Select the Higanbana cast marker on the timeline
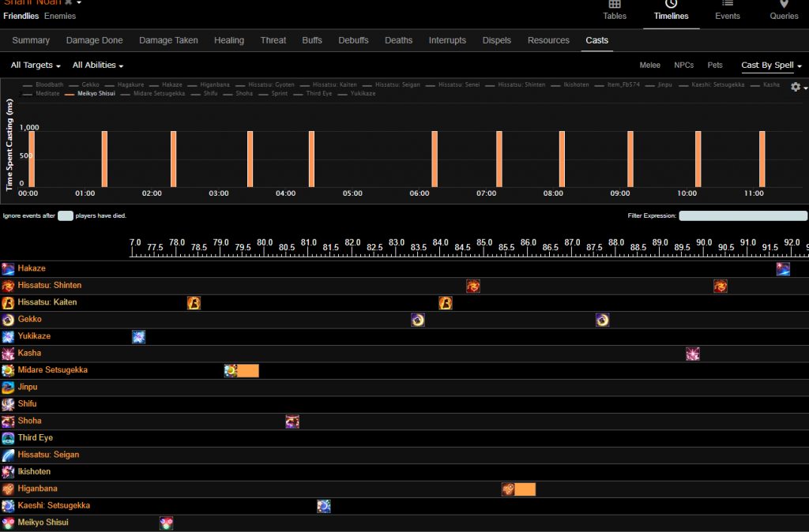This screenshot has width=809, height=532. [518, 489]
